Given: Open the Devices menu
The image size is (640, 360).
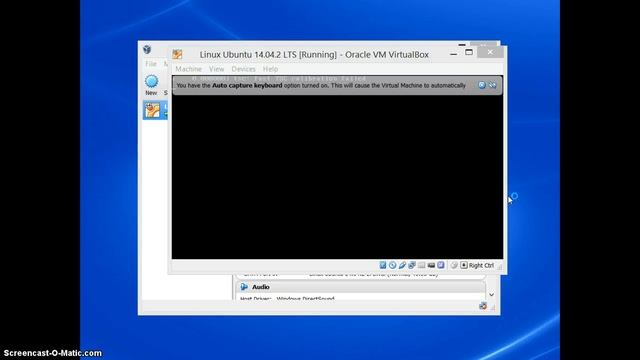Looking at the screenshot, I should [243, 69].
